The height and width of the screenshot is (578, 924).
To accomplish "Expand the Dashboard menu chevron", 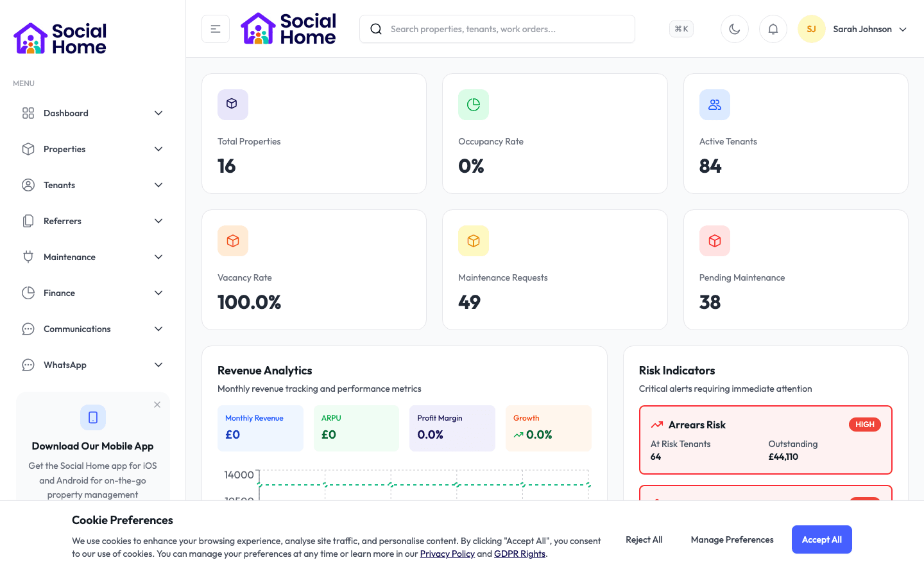I will coord(158,112).
